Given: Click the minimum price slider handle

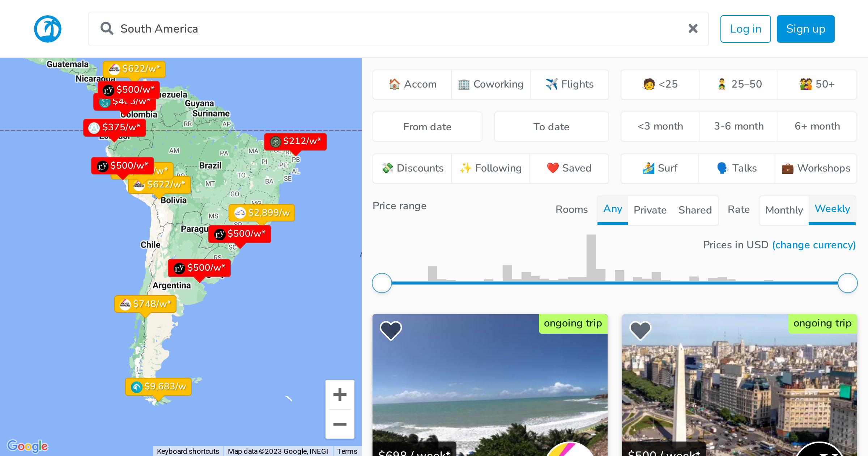Looking at the screenshot, I should (x=382, y=283).
